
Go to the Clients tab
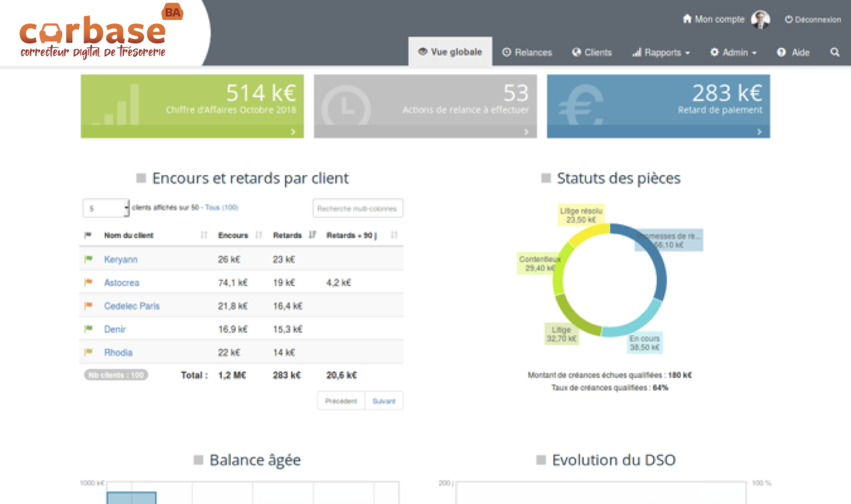pos(592,52)
